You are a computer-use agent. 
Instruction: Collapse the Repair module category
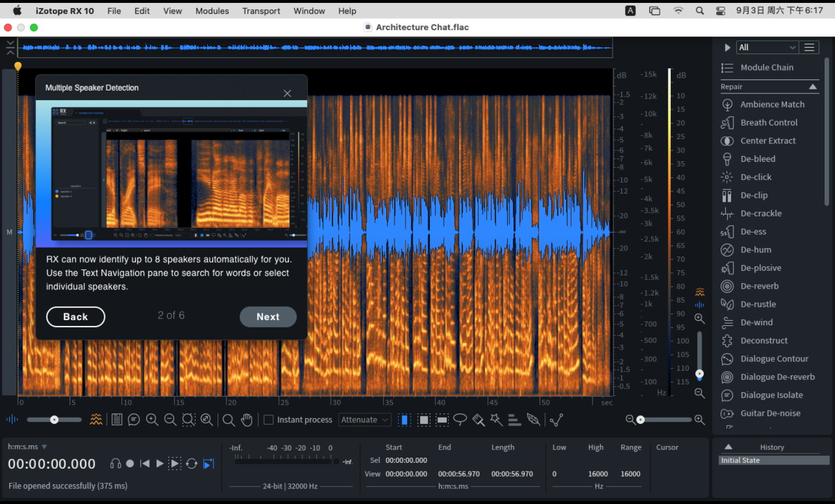(813, 87)
